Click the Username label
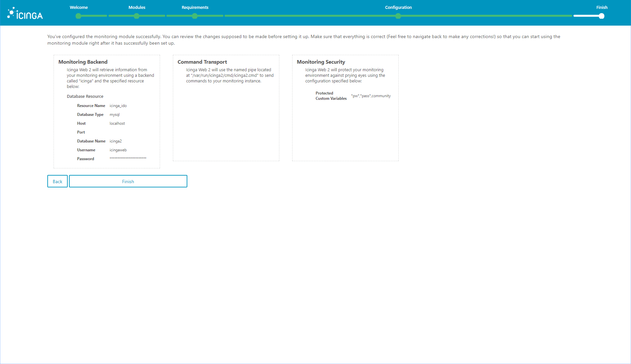Viewport: 631px width, 364px height. (x=86, y=150)
